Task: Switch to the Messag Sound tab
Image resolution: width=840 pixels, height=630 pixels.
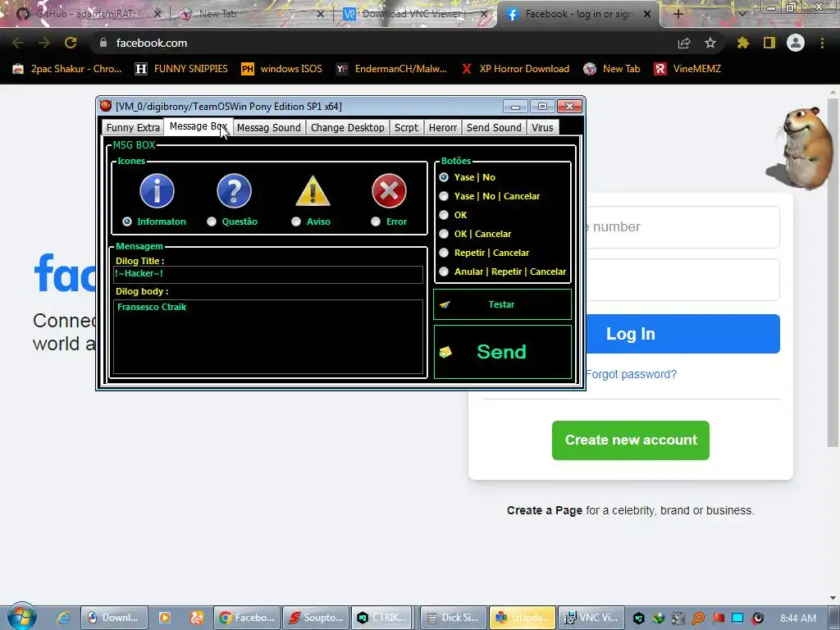Action: 269,127
